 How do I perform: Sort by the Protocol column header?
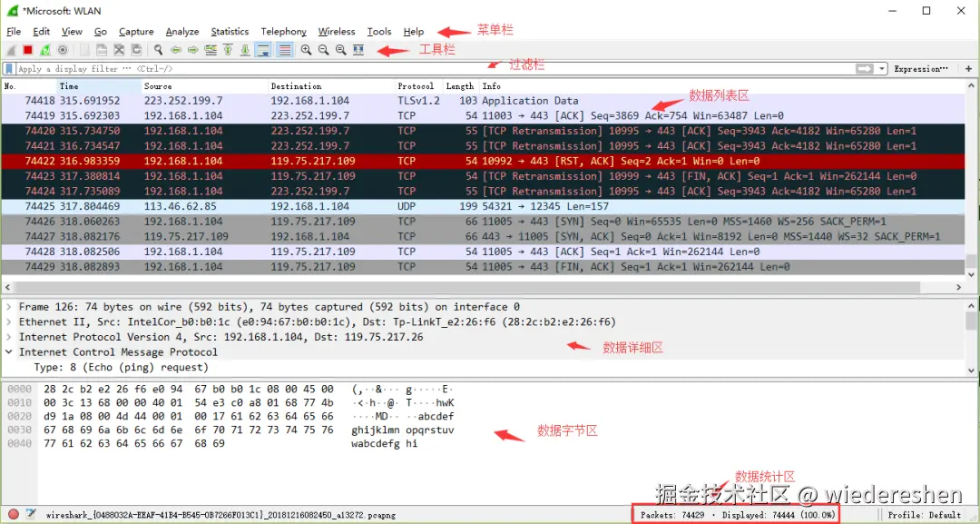coord(418,86)
